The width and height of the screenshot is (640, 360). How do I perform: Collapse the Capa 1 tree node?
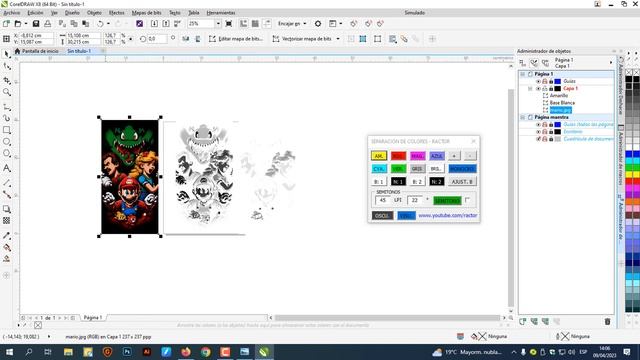tap(530, 89)
